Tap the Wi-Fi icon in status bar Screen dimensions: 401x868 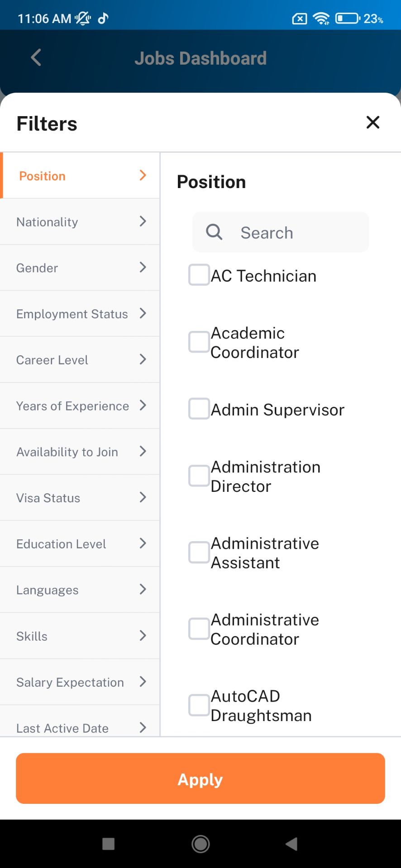pyautogui.click(x=321, y=19)
